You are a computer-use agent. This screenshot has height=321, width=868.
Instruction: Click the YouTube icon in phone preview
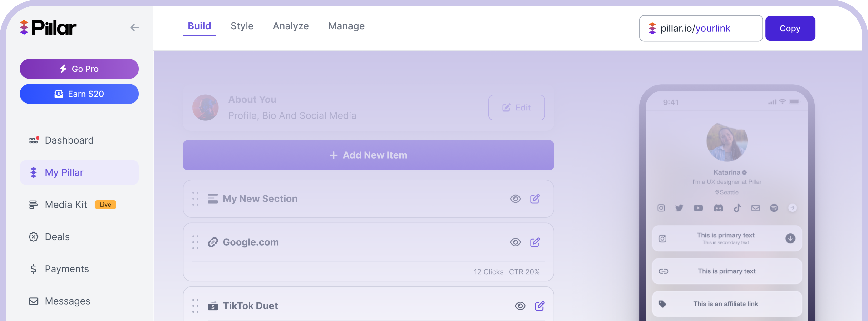[x=698, y=208]
